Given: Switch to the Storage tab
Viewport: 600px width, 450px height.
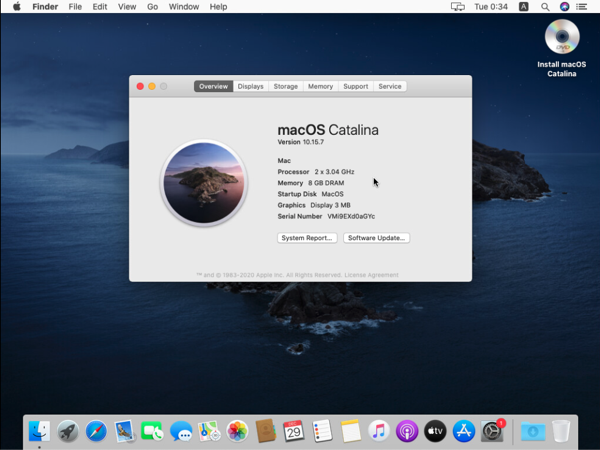Looking at the screenshot, I should point(286,86).
